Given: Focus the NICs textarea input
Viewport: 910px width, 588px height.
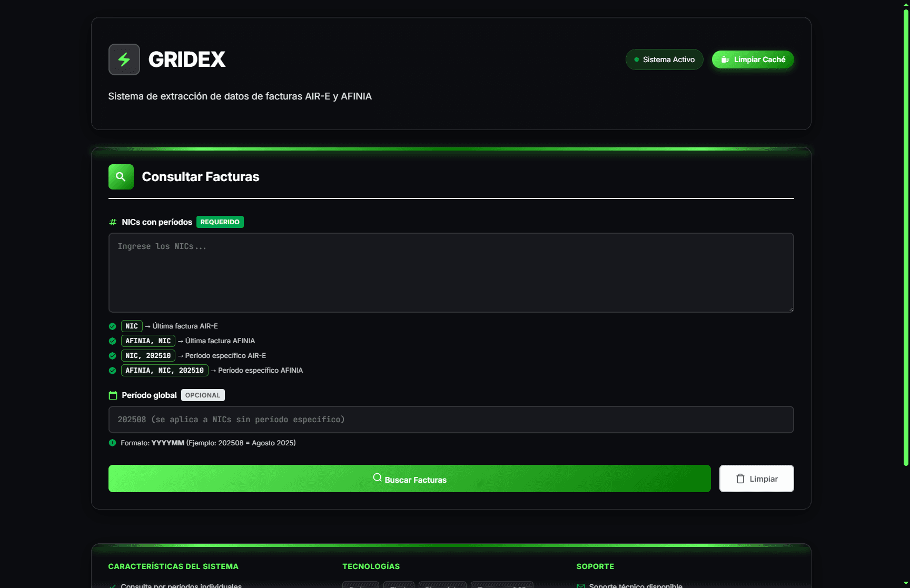Looking at the screenshot, I should click(x=451, y=273).
